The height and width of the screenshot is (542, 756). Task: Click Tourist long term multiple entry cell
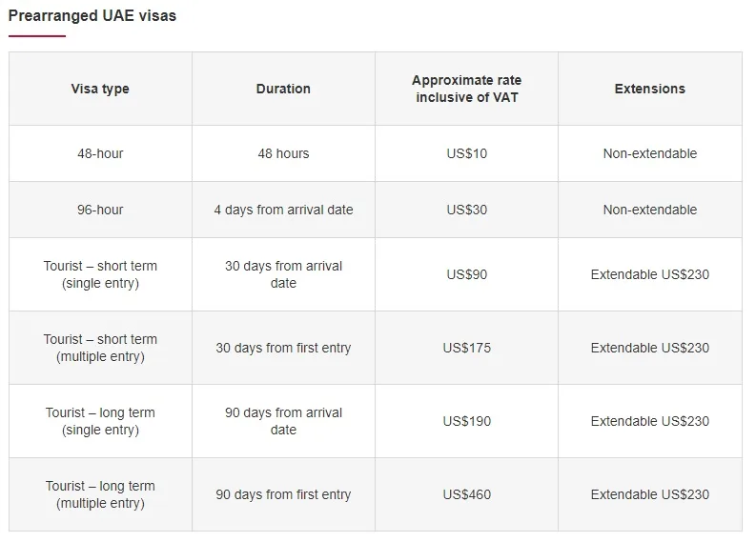(100, 494)
